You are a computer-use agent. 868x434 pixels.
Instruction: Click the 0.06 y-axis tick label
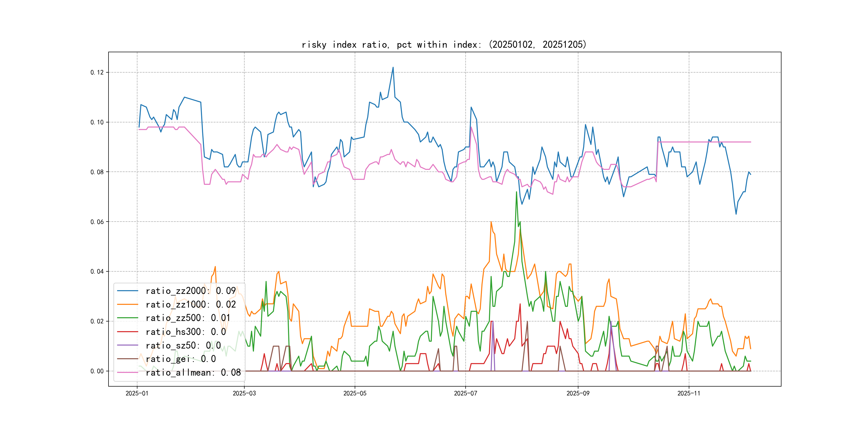click(x=97, y=222)
